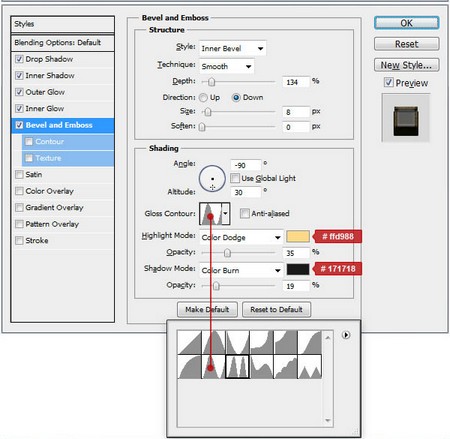Image resolution: width=450 pixels, height=439 pixels.
Task: Choose the Gaussian contour preset
Action: pyautogui.click(x=310, y=342)
